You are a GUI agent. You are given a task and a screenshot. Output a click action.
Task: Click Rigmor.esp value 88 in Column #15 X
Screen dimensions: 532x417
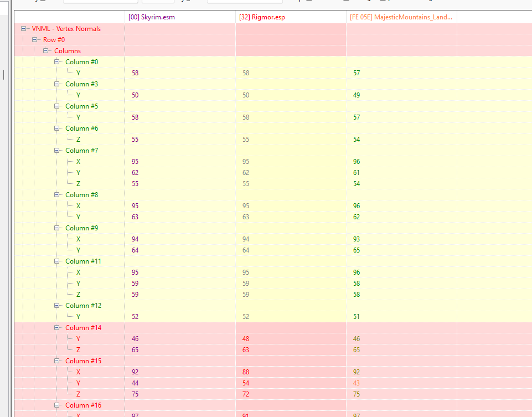pos(246,372)
